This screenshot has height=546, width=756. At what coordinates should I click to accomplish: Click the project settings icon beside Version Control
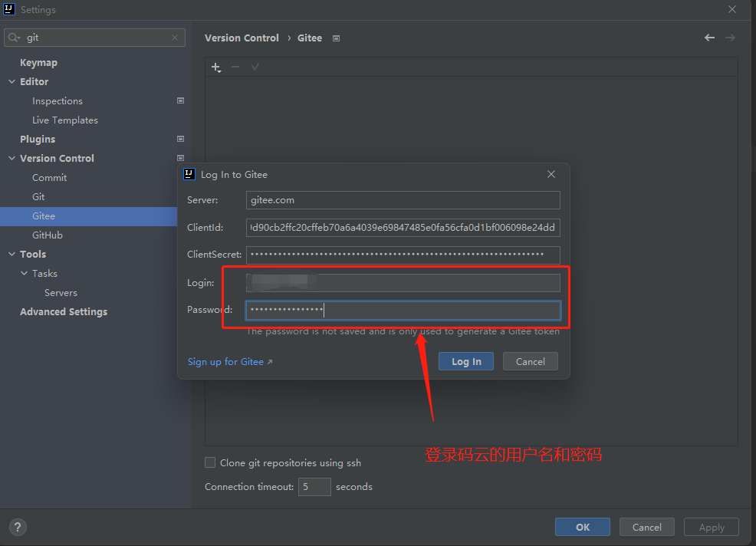pyautogui.click(x=180, y=158)
